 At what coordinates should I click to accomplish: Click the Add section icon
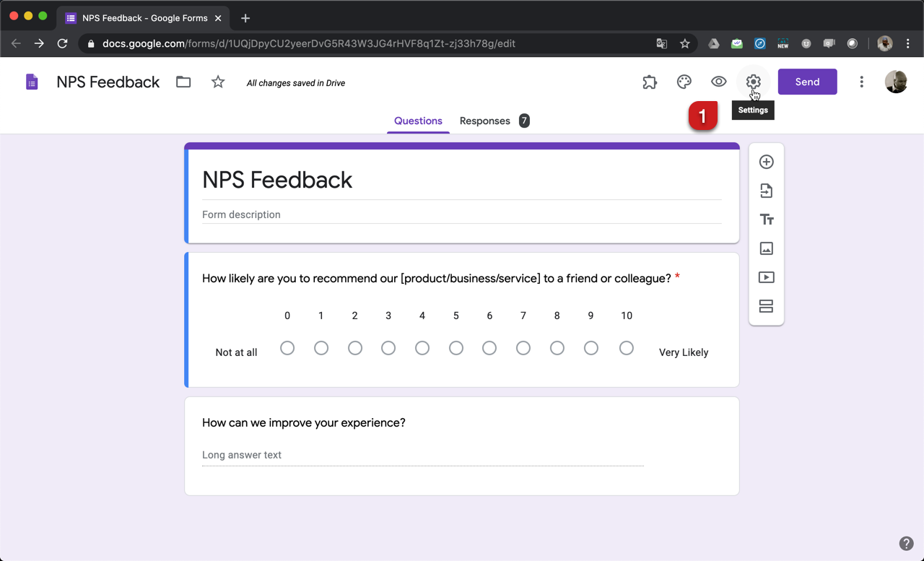766,306
